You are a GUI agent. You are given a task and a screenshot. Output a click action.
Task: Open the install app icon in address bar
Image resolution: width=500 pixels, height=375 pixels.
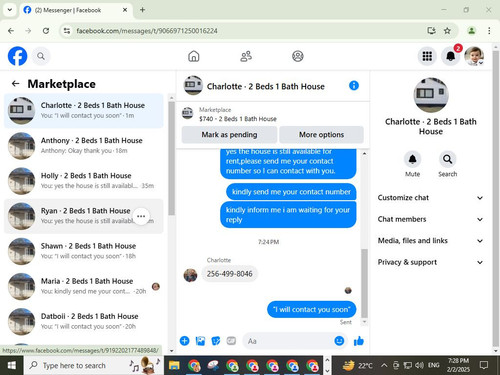point(431,31)
